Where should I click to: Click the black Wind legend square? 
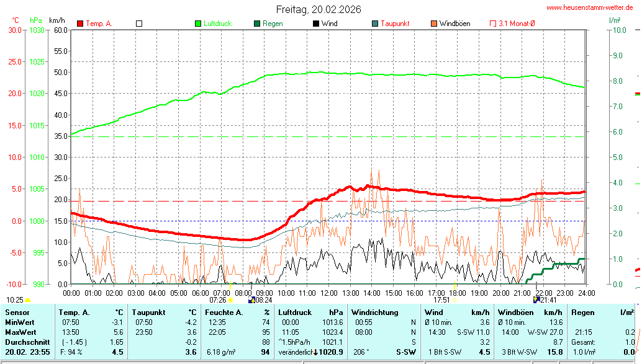tap(316, 24)
